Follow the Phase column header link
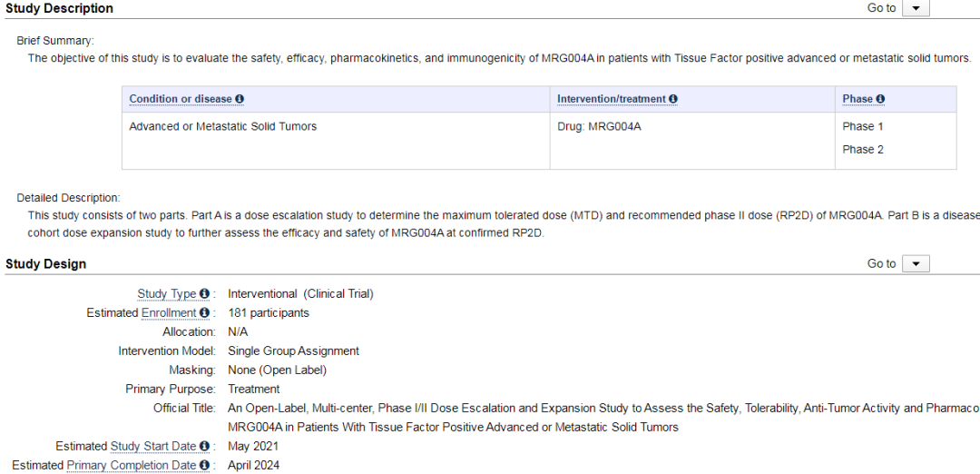980x474 pixels. (857, 99)
